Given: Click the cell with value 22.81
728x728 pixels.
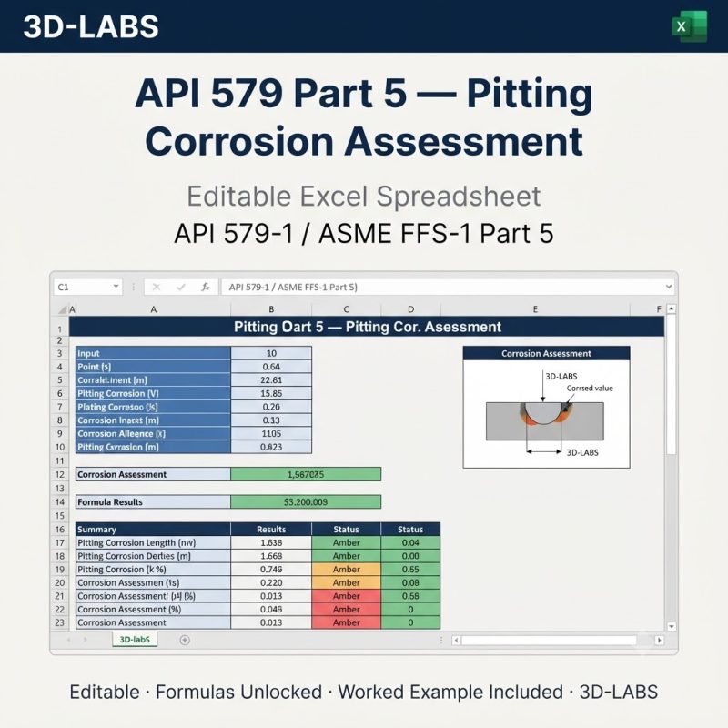Looking at the screenshot, I should click(x=271, y=379).
